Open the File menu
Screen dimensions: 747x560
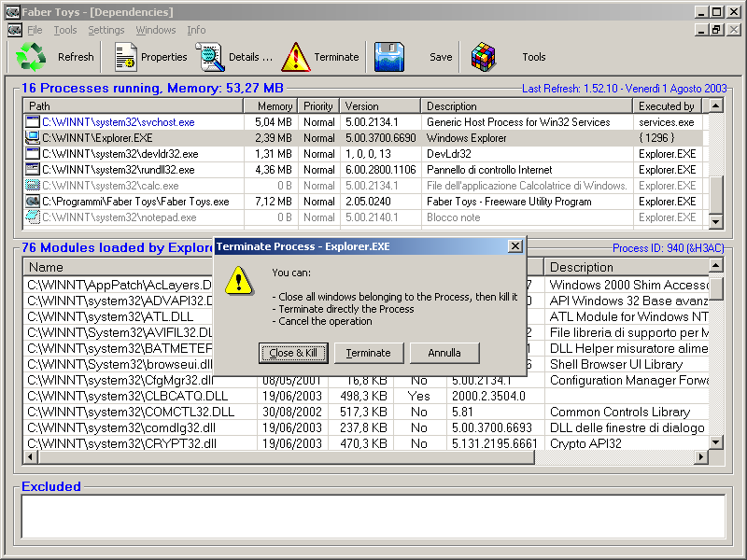[35, 30]
